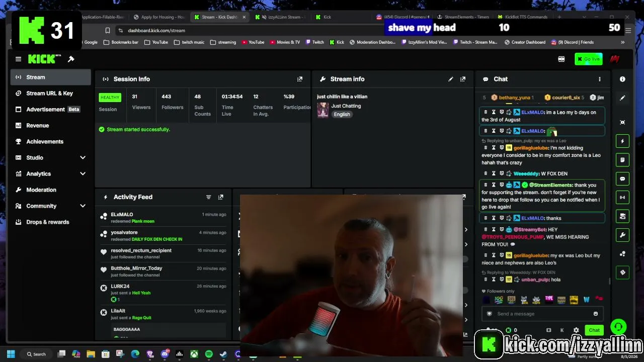Switch to the StreamElements Timers browser tab

tap(463, 17)
